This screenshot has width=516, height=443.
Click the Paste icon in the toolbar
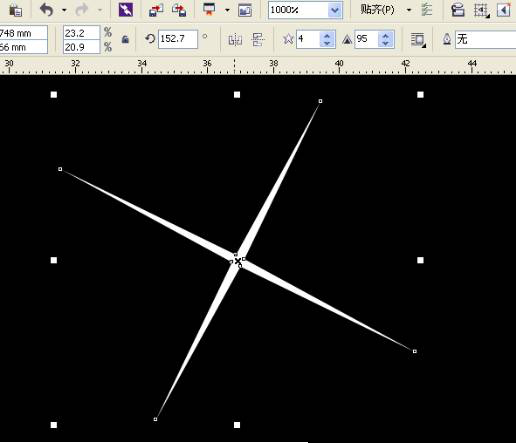pyautogui.click(x=15, y=10)
